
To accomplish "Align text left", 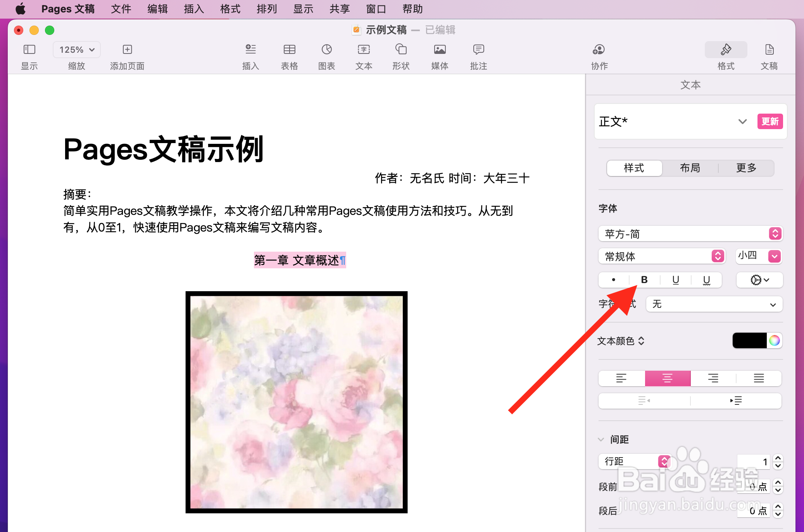I will point(621,378).
